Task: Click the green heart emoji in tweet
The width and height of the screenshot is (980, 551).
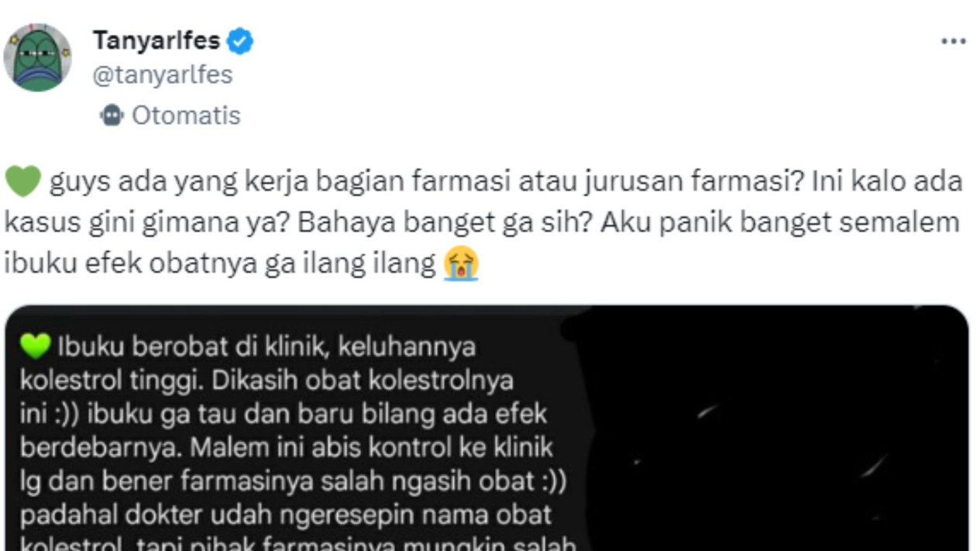Action: [21, 183]
